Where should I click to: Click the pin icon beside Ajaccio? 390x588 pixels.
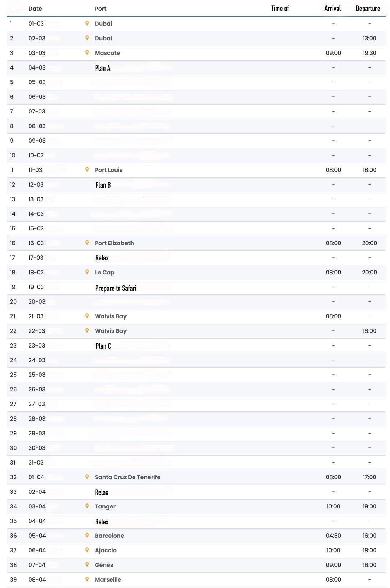[87, 550]
